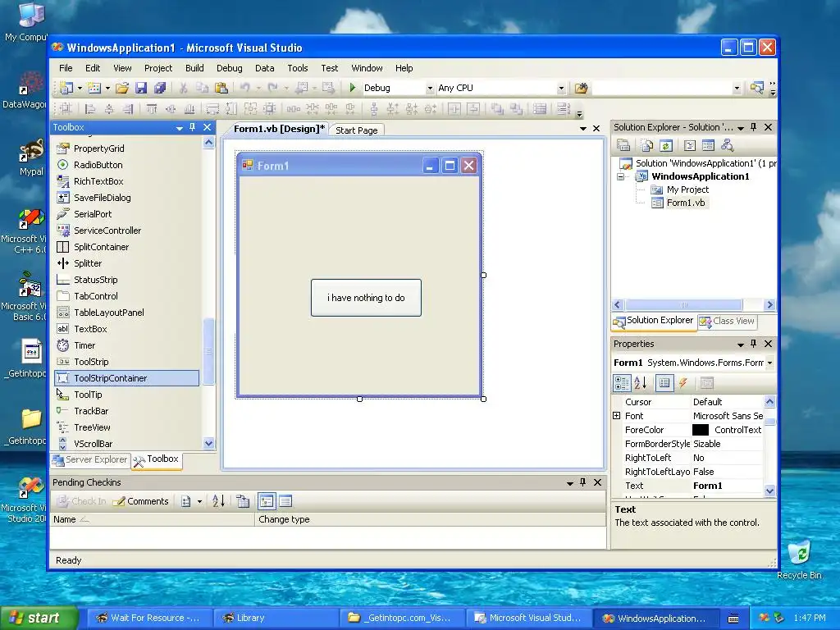Select the TextBox control in Toolbox
840x630 pixels.
90,329
